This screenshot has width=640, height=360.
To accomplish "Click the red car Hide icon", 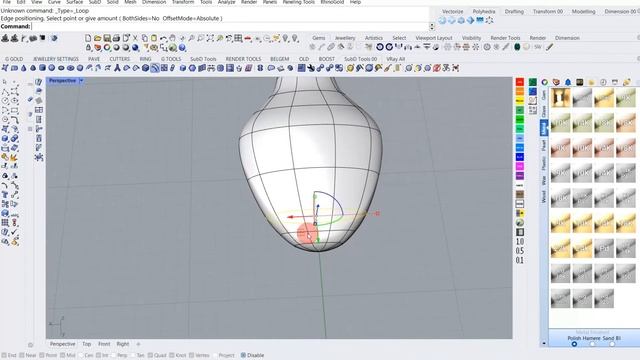I will 248,38.
